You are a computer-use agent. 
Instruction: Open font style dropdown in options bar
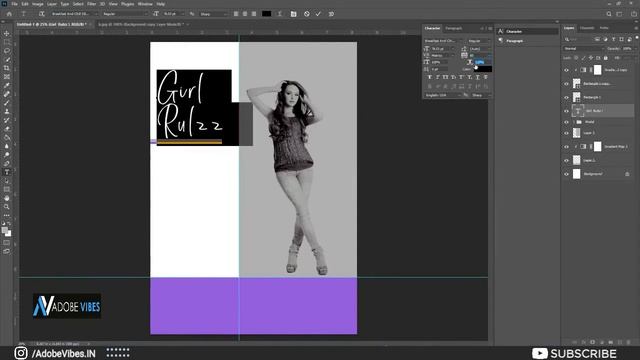click(x=125, y=14)
